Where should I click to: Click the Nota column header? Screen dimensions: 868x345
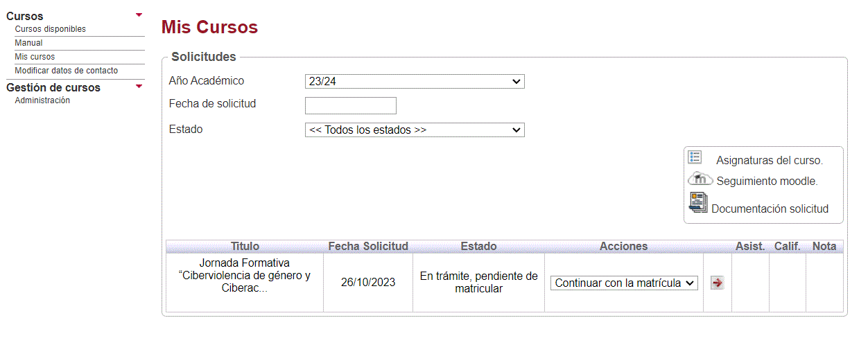point(824,246)
